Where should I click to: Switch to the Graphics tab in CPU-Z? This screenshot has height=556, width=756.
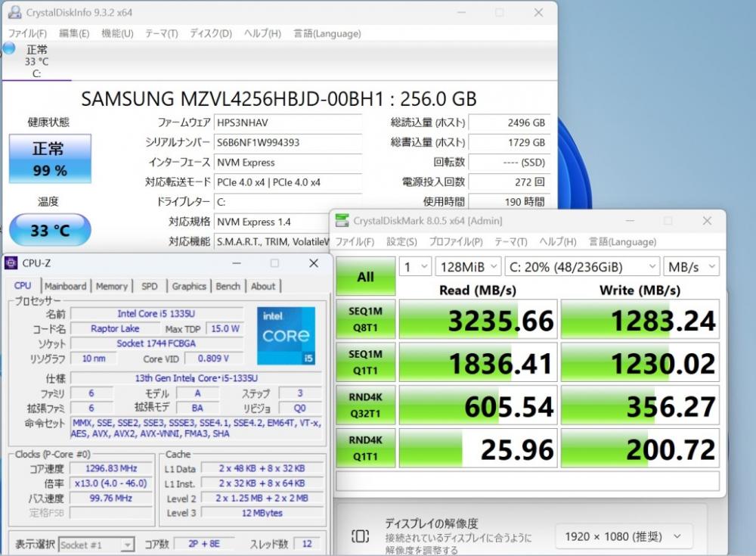coord(189,286)
